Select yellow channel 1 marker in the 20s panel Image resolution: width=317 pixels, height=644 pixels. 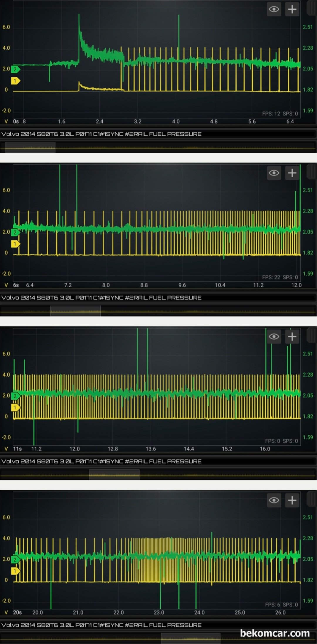[x=16, y=571]
